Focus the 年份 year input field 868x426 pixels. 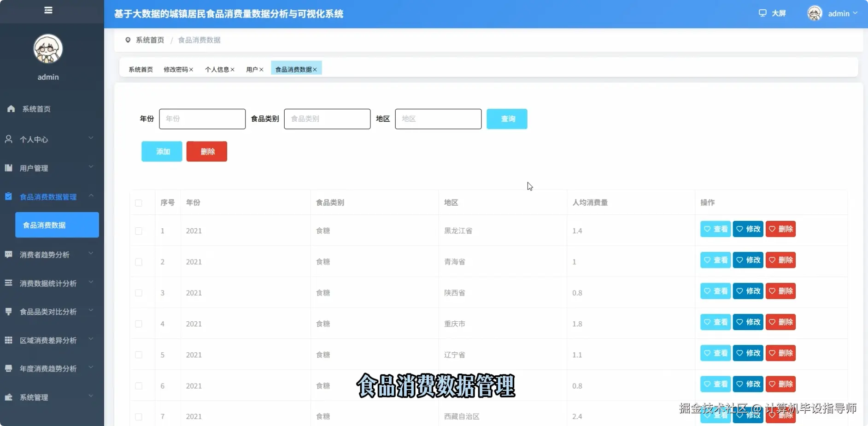tap(202, 119)
